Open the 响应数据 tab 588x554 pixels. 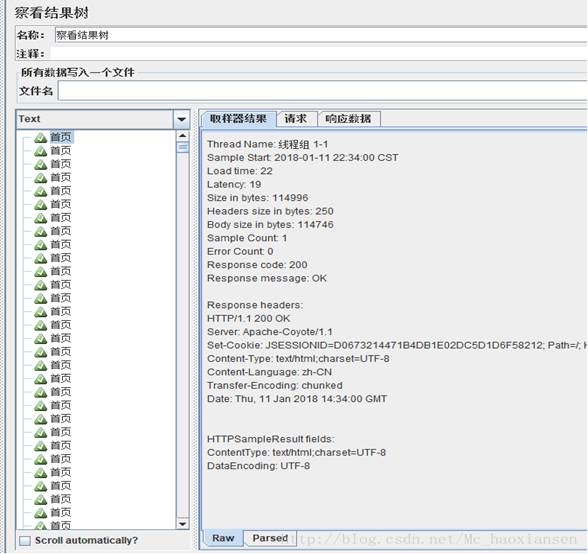click(348, 119)
